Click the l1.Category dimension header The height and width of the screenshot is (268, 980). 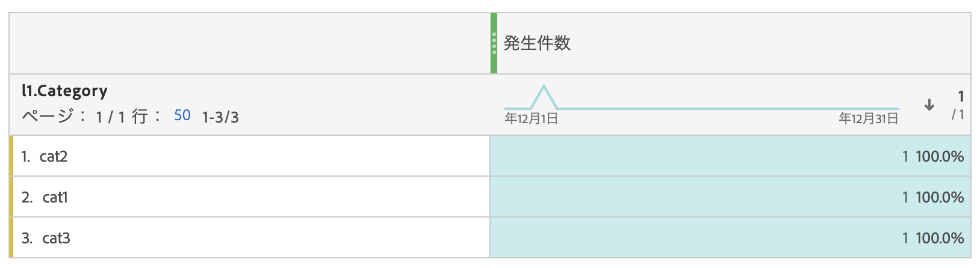[64, 91]
